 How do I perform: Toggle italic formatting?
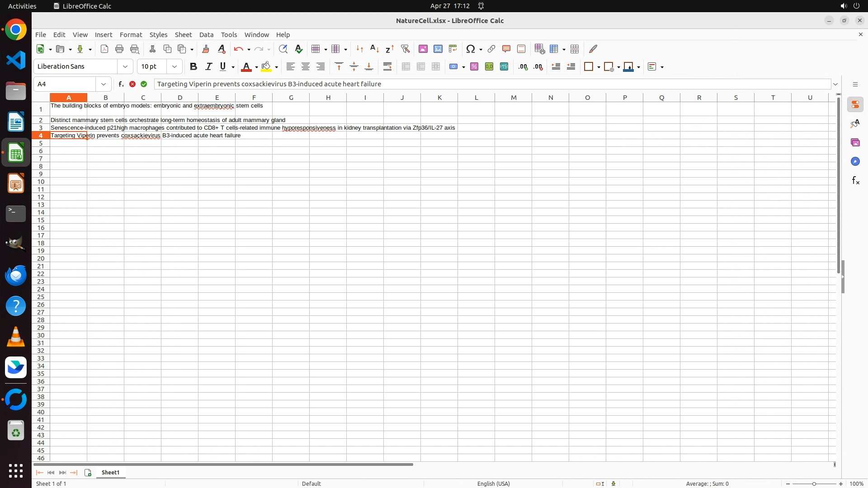[x=208, y=66]
